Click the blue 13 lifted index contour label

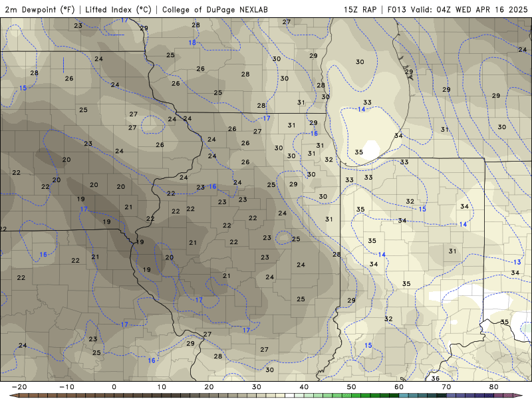pyautogui.click(x=517, y=262)
